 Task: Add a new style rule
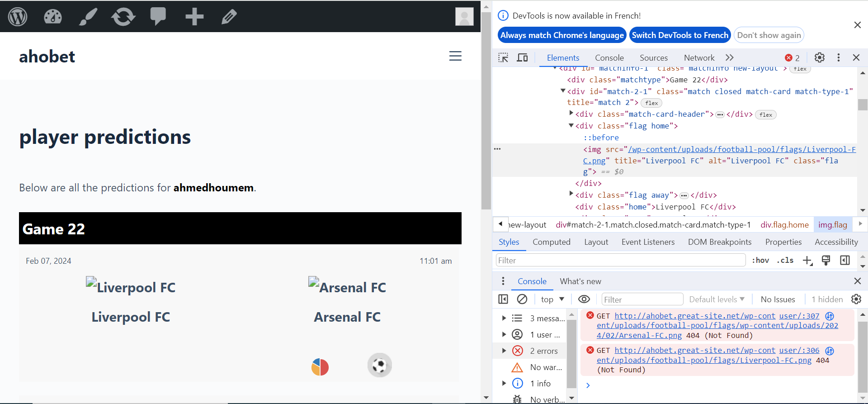pos(807,260)
